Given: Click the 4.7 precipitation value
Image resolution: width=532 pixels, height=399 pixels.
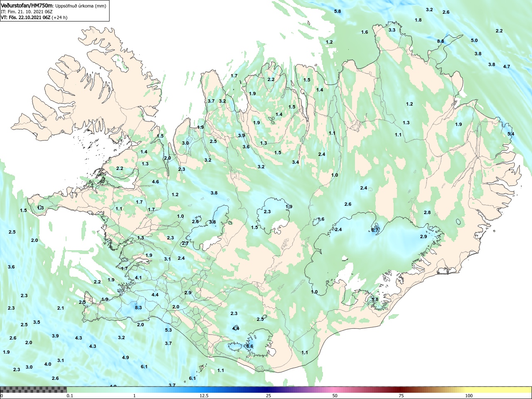Looking at the screenshot, I should 507,66.
